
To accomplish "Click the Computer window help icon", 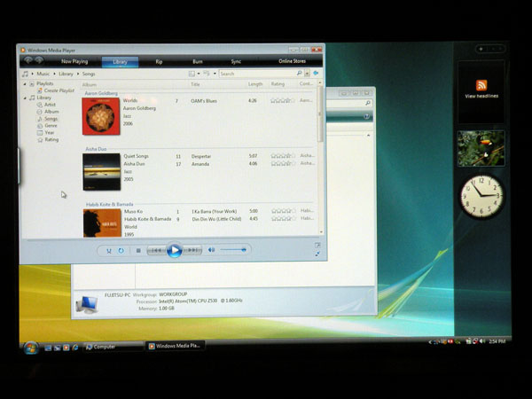I will [367, 117].
